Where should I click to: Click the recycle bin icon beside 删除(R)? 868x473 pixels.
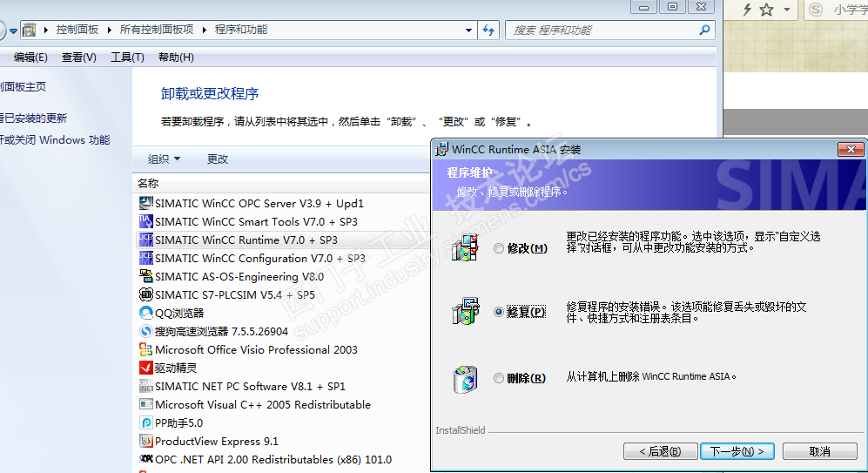click(x=465, y=380)
